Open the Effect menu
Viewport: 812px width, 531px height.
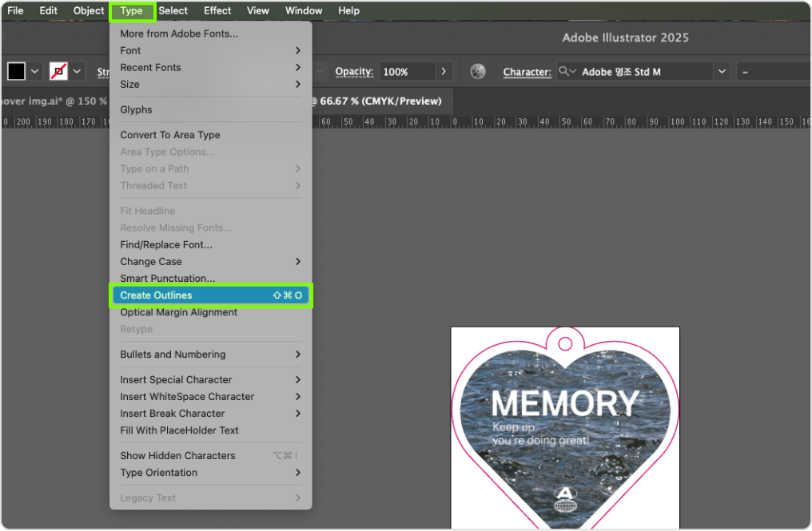point(217,11)
